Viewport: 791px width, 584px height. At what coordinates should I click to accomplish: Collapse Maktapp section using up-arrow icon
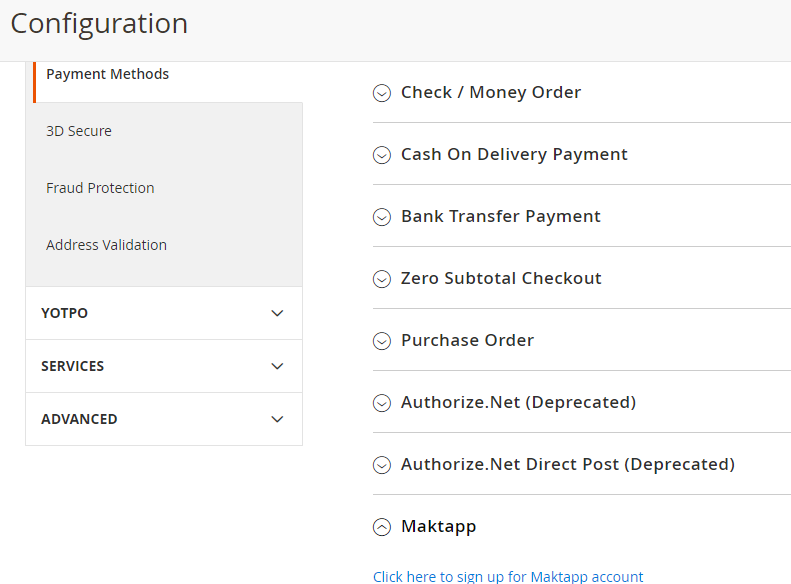[382, 527]
